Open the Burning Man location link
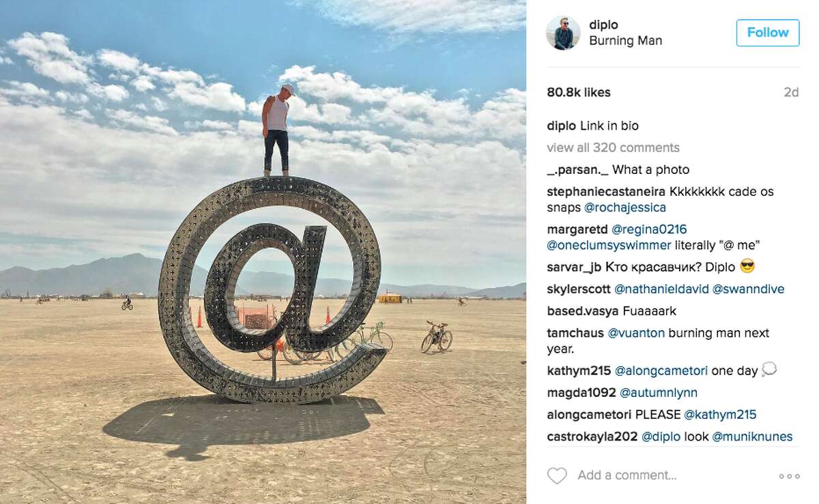This screenshot has height=504, width=819. coord(625,41)
